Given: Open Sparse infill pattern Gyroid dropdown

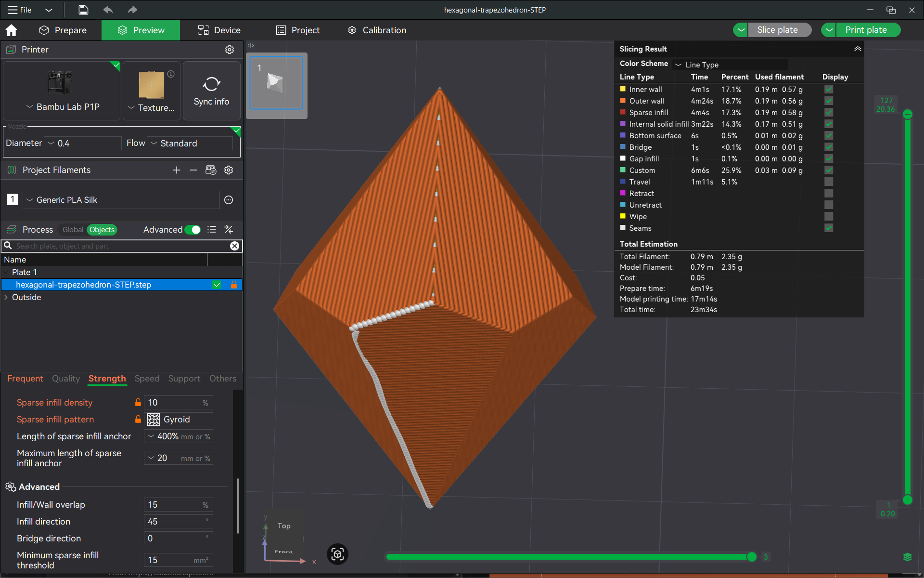Looking at the screenshot, I should (179, 420).
